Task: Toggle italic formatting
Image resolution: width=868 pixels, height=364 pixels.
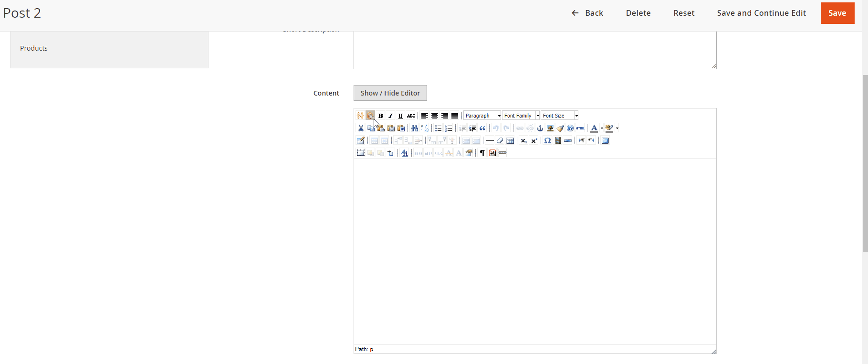Action: tap(390, 116)
